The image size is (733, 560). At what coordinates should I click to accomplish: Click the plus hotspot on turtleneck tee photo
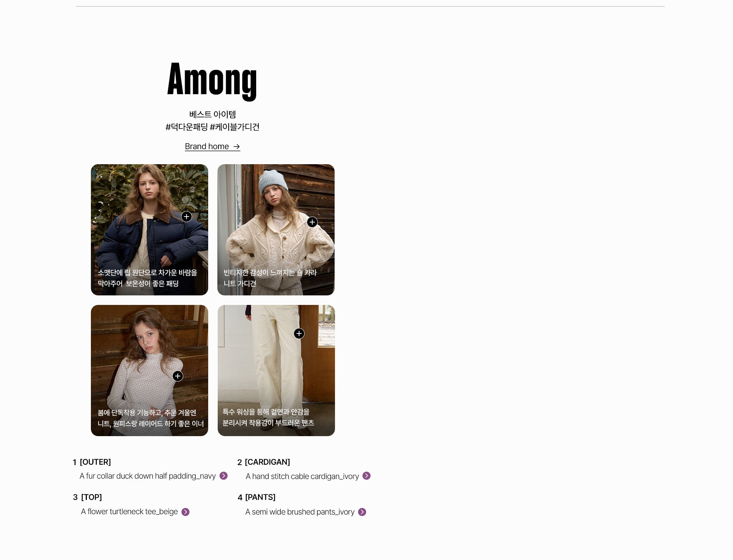[x=178, y=376]
